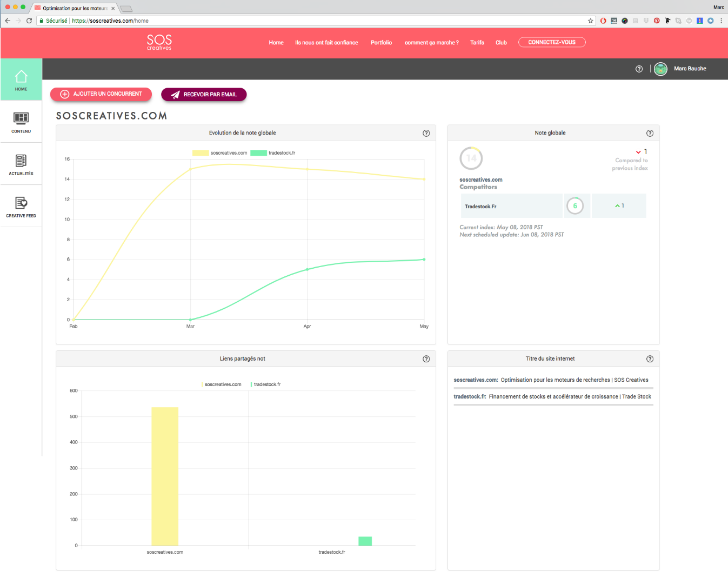Expand the Tradestock.Fr competitor row
Image resolution: width=728 pixels, height=584 pixels.
tap(511, 206)
